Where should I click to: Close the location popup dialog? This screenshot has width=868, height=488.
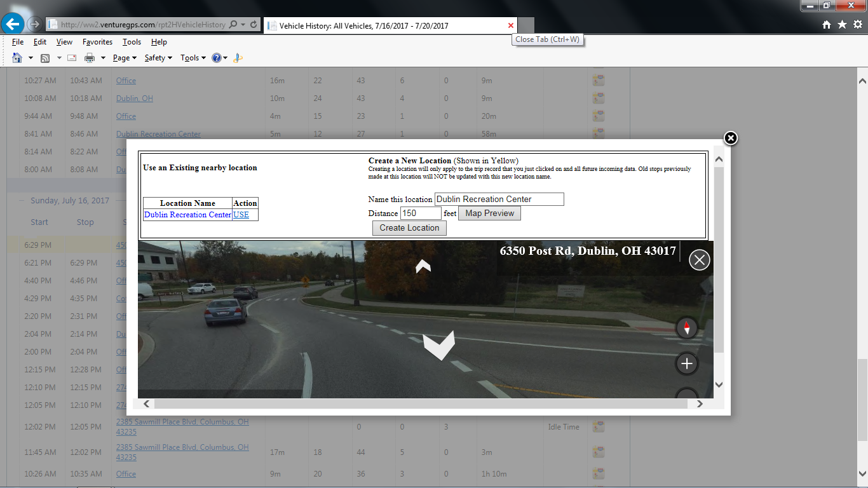(x=731, y=138)
